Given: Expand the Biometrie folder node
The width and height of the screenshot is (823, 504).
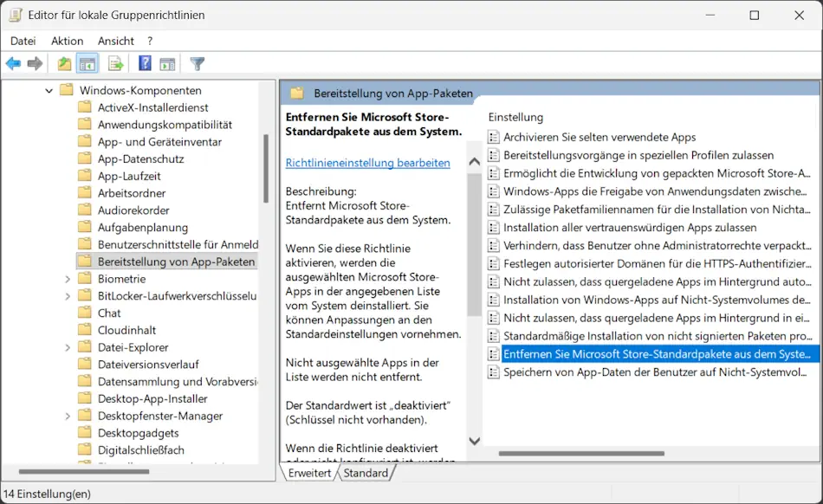Looking at the screenshot, I should tap(68, 279).
